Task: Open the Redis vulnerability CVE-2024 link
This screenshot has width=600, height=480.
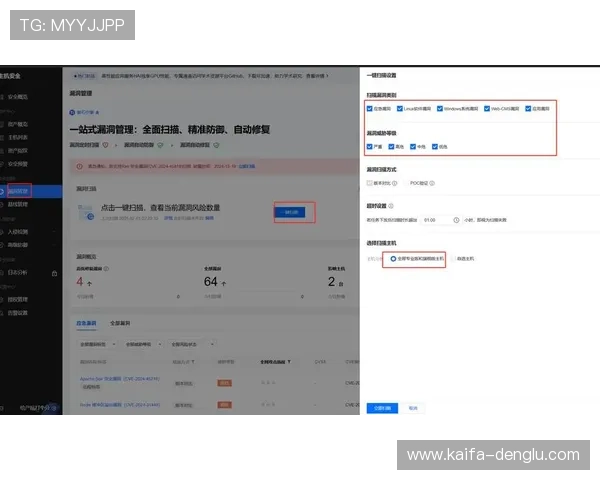Action: pyautogui.click(x=120, y=405)
